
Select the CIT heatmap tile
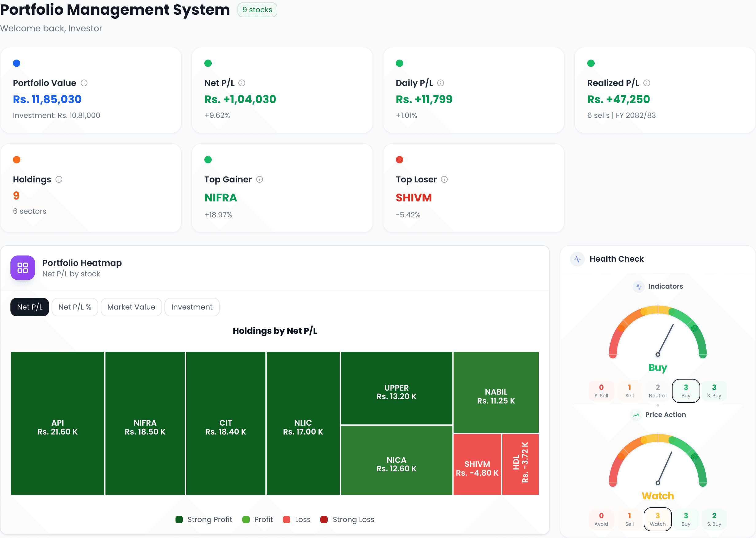pos(226,423)
